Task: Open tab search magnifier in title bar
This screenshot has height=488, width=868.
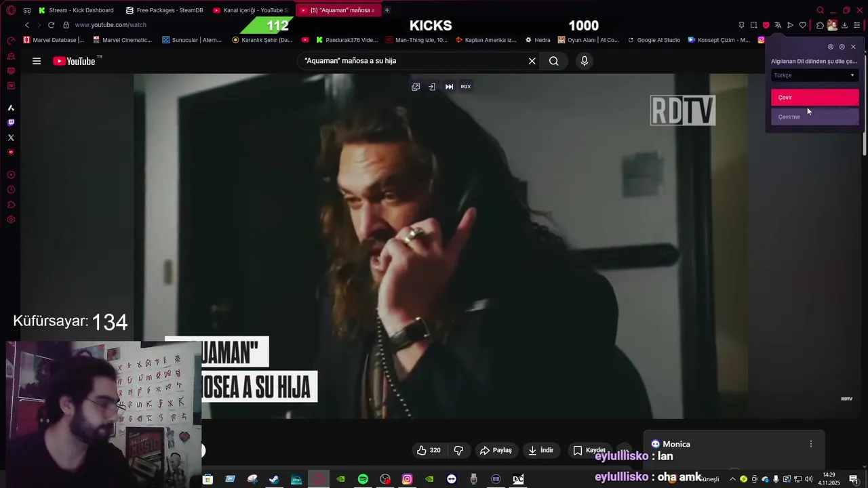Action: (820, 10)
